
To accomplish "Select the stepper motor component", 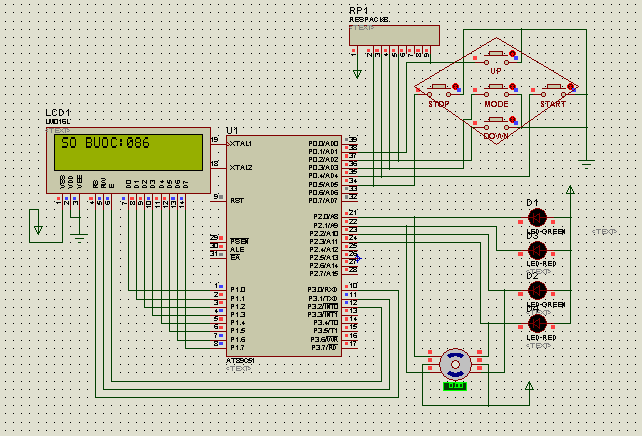I will [x=455, y=363].
